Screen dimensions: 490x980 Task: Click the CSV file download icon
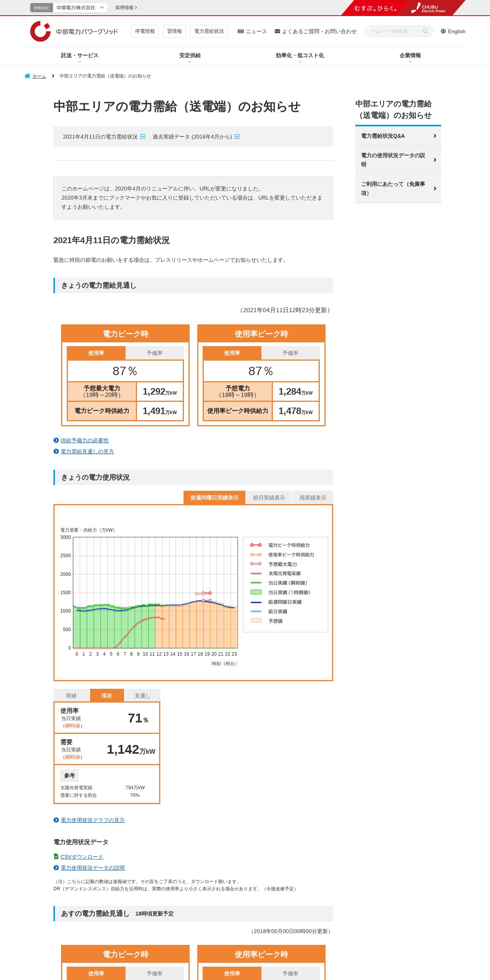tap(56, 856)
